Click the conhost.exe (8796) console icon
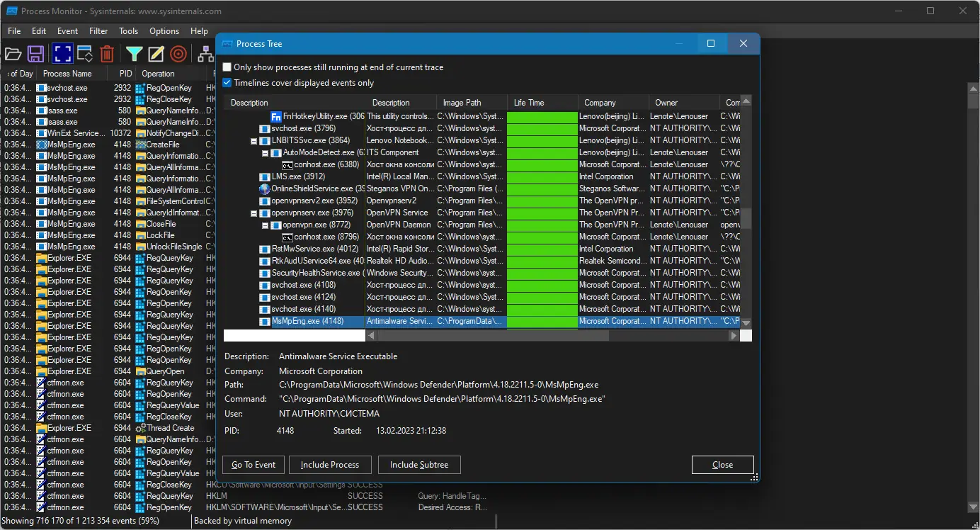The height and width of the screenshot is (530, 980). point(287,237)
